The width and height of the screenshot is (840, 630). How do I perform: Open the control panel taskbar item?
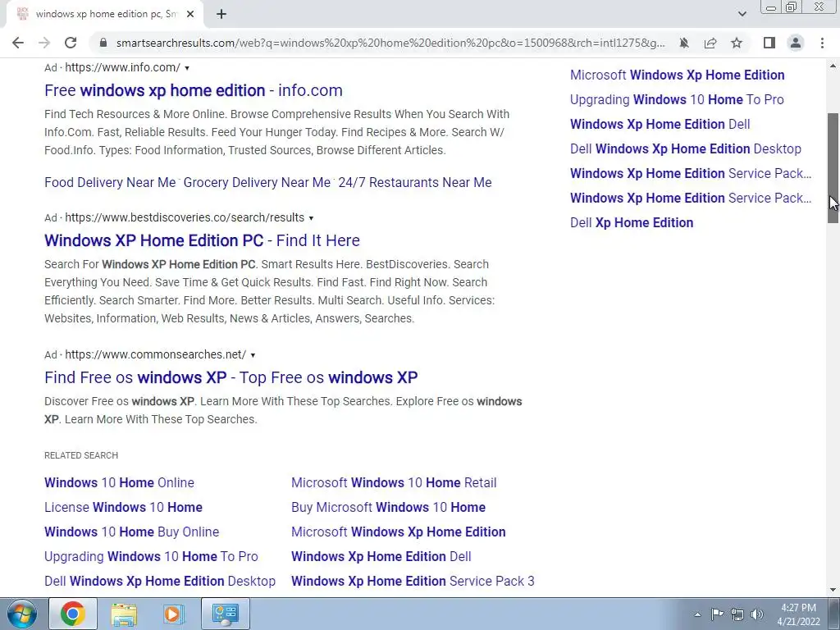(x=225, y=614)
